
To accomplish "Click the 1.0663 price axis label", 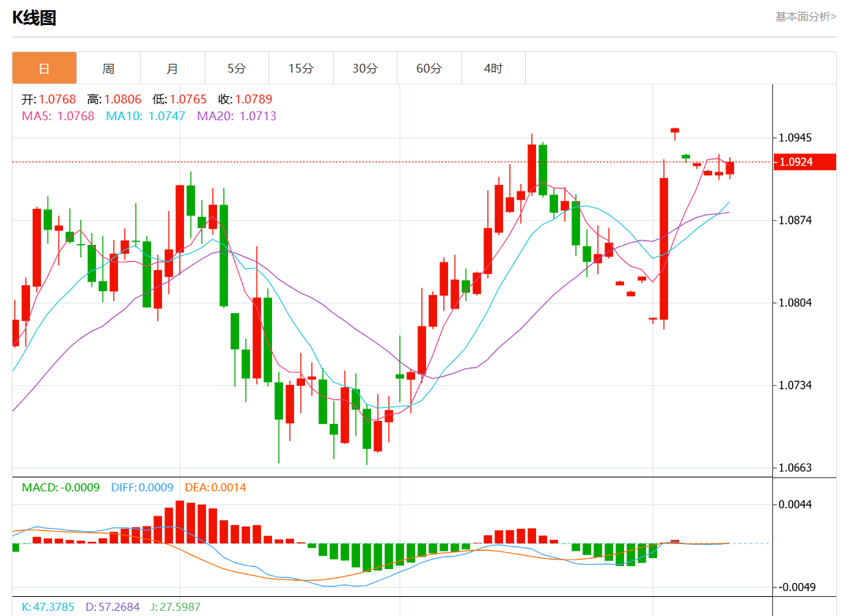I will [795, 468].
